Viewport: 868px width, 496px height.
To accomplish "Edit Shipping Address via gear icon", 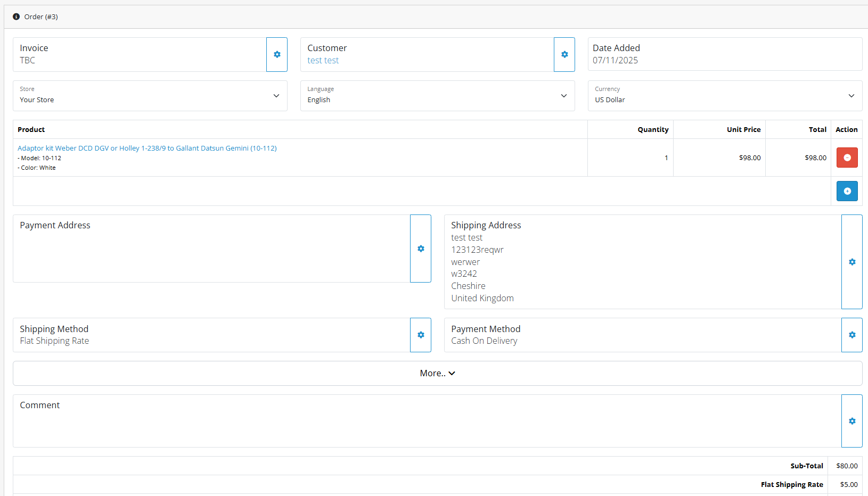I will [852, 262].
